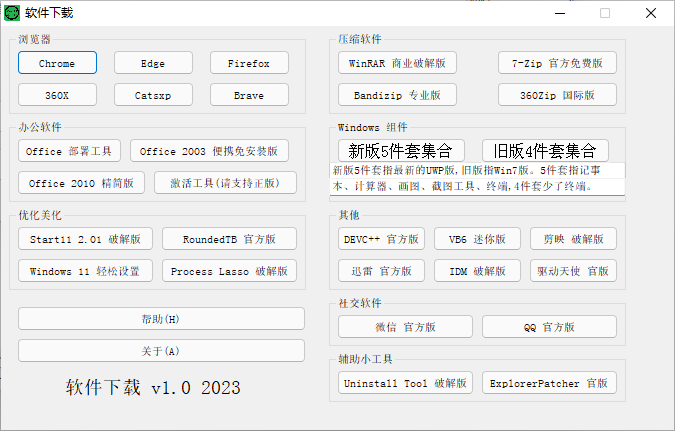Select 剪映 破解版 button
This screenshot has width=675, height=431.
(573, 239)
